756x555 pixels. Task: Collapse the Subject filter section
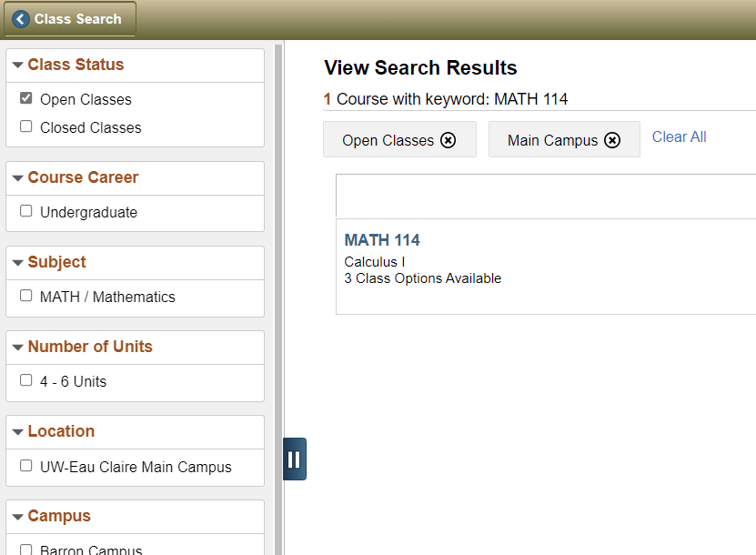pyautogui.click(x=17, y=263)
